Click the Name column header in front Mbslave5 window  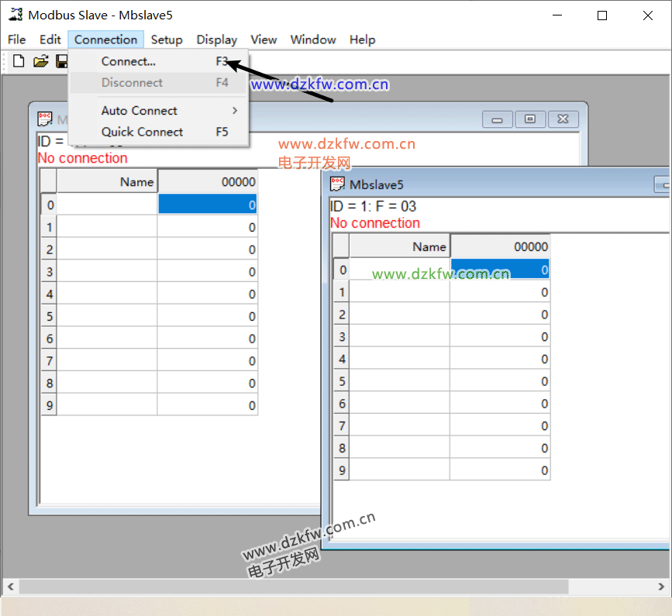(399, 247)
